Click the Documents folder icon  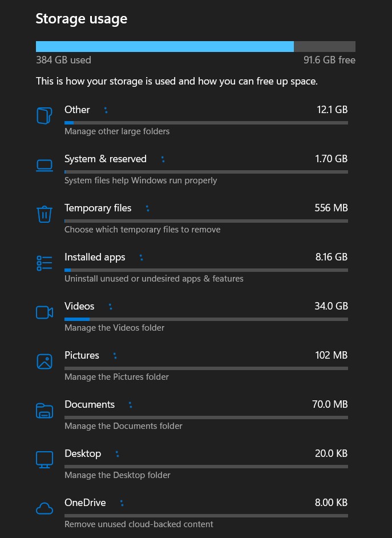tap(45, 411)
